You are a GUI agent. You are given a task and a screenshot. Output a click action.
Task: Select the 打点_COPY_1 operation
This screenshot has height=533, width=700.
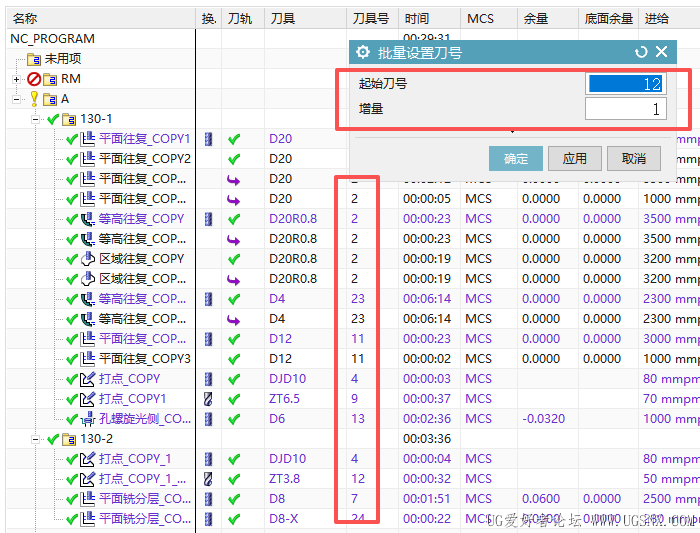click(135, 459)
